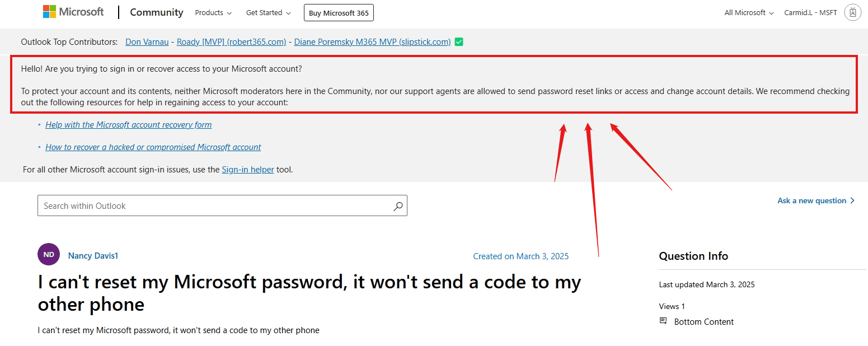Image resolution: width=868 pixels, height=346 pixels.
Task: Open the Sign-in helper tool link
Action: [248, 169]
